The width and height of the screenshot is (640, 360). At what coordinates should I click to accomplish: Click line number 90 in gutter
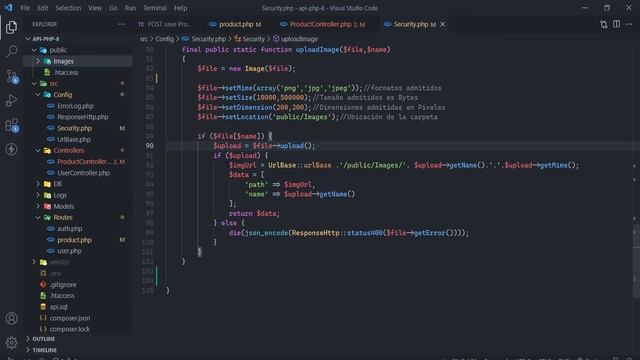[149, 146]
